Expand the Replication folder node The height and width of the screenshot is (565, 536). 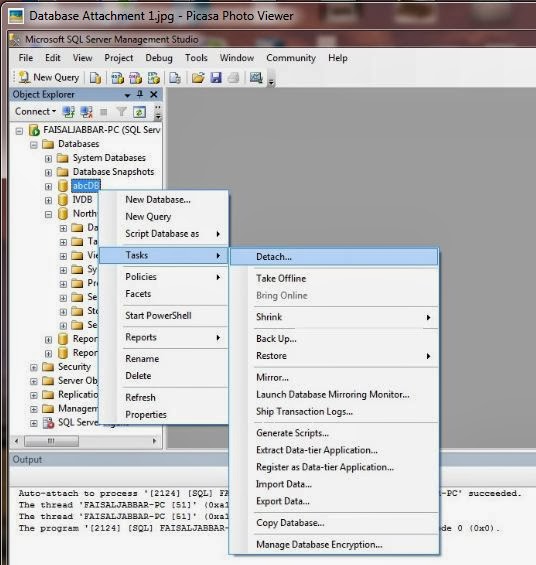point(34,395)
